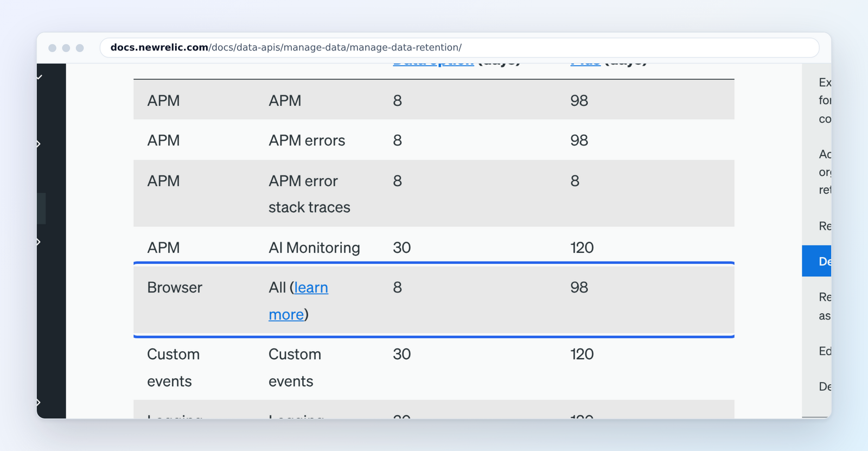The height and width of the screenshot is (451, 868).
Task: Click the "APM error stack traces" cell
Action: (309, 194)
